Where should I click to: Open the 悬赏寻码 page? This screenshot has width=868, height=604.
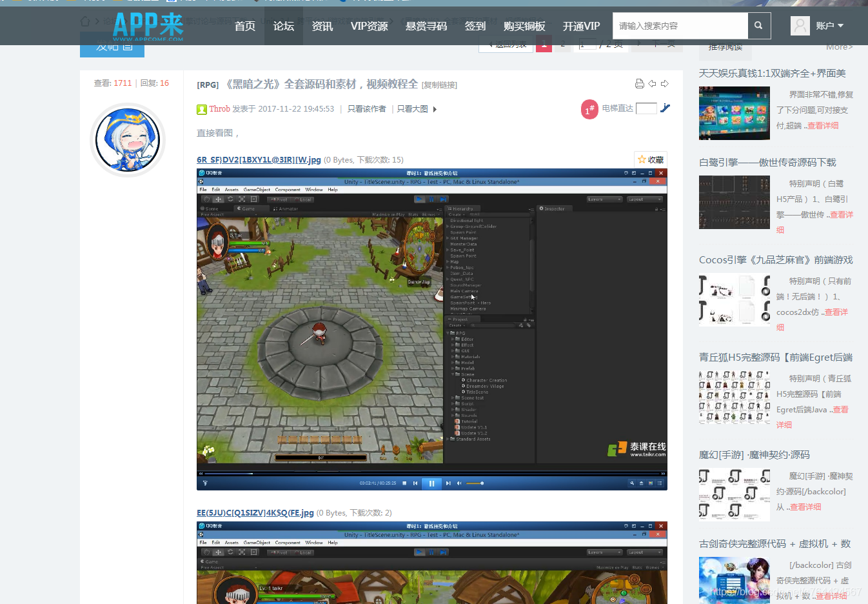point(426,26)
